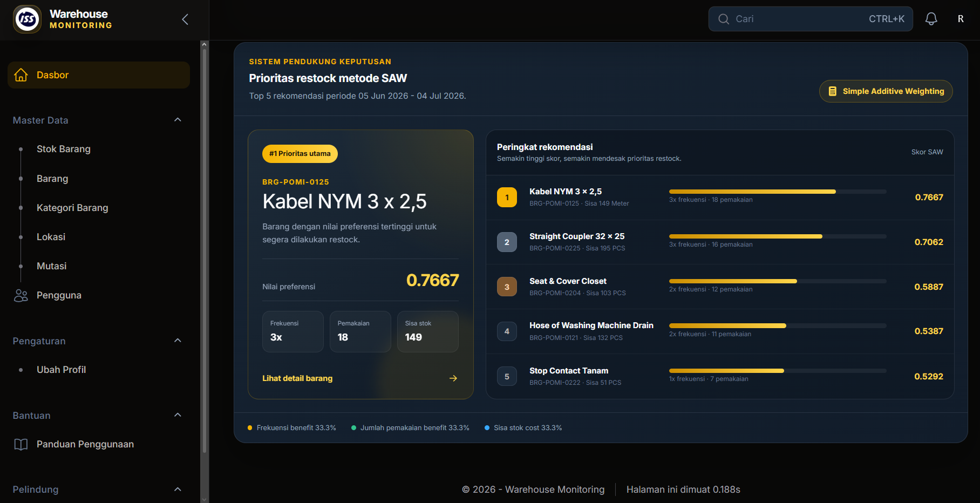Open Kategori Barang page
The image size is (980, 503).
coord(72,208)
